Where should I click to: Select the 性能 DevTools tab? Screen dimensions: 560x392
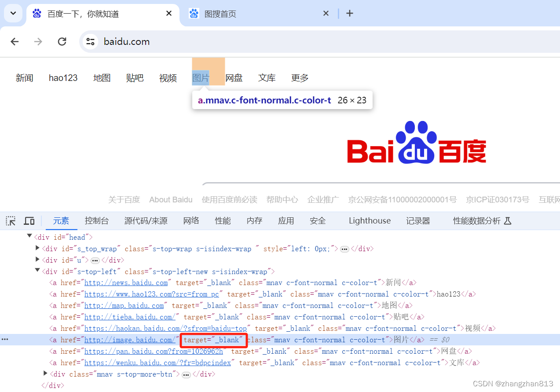(x=223, y=221)
